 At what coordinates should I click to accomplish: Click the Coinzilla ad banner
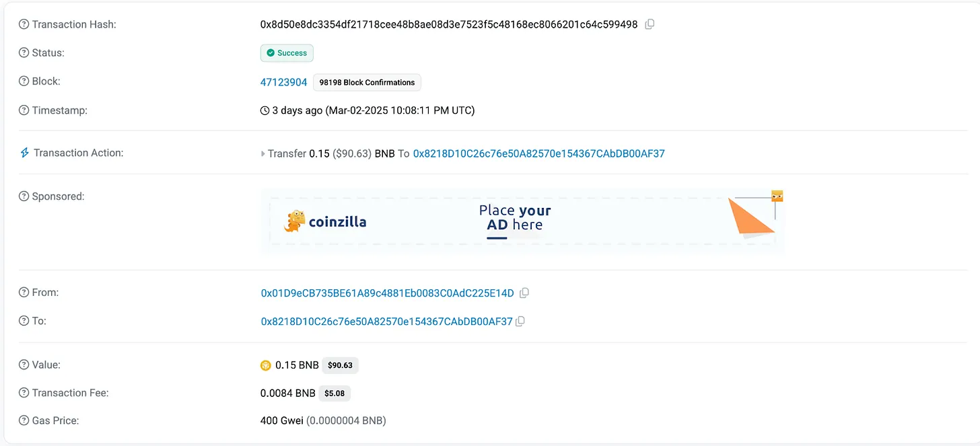(x=522, y=221)
